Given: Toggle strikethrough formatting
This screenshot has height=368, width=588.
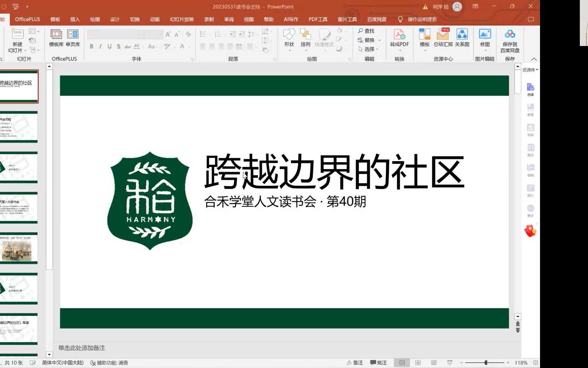Looking at the screenshot, I should [x=128, y=46].
